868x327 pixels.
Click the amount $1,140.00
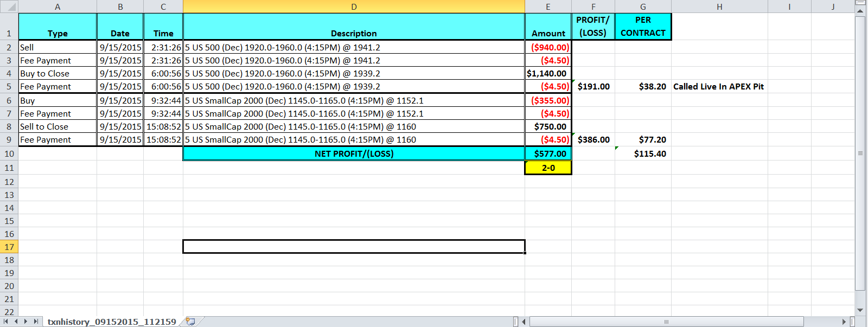pyautogui.click(x=548, y=73)
